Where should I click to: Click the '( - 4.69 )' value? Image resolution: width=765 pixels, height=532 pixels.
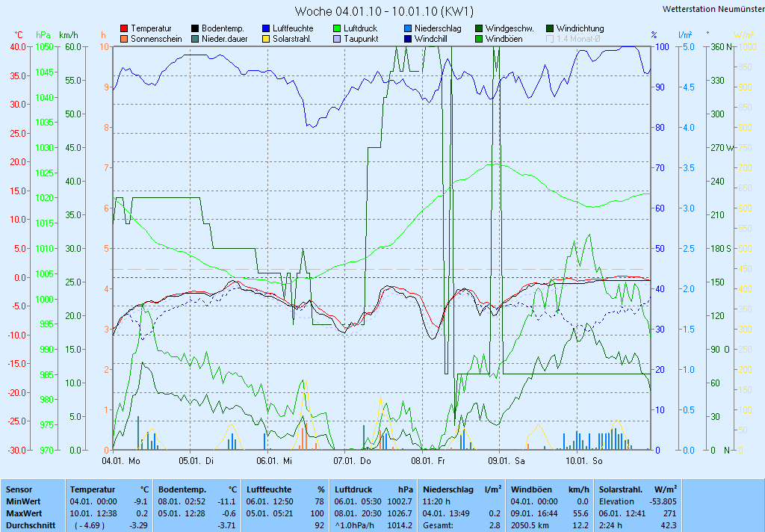[x=90, y=526]
